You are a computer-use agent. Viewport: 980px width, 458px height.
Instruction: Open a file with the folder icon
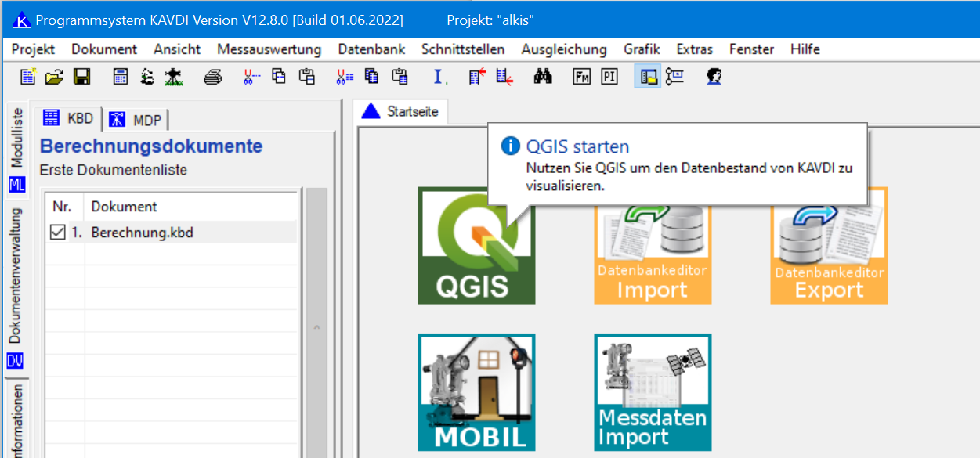54,77
